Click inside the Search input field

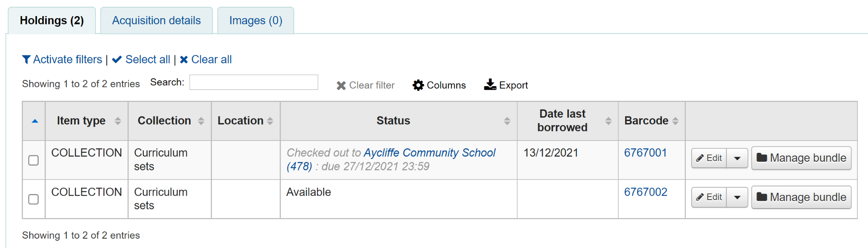[x=253, y=82]
